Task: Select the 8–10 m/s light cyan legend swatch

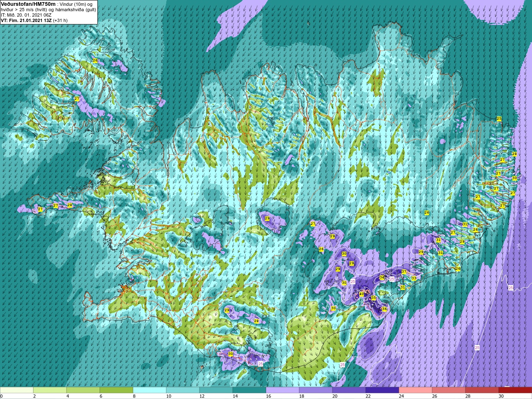Action: coord(150,390)
